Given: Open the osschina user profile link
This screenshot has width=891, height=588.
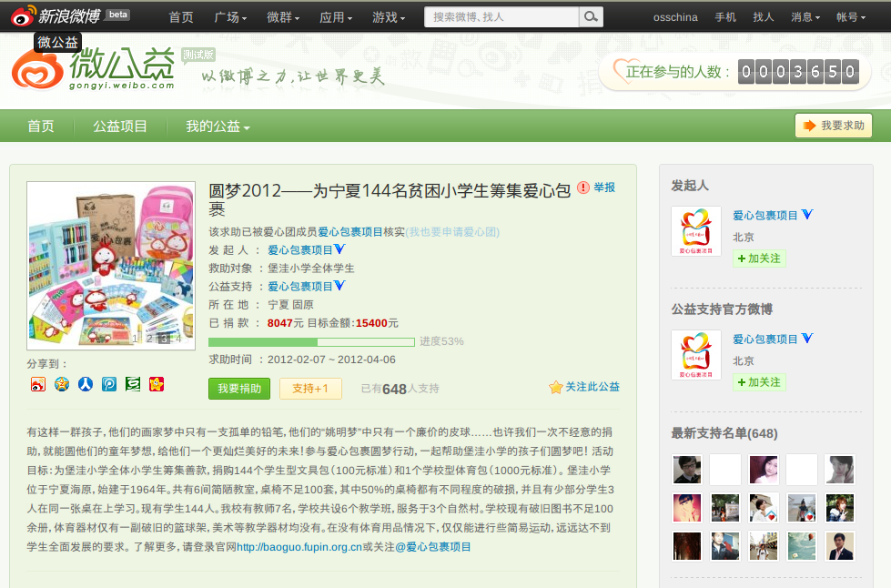Looking at the screenshot, I should [x=675, y=17].
